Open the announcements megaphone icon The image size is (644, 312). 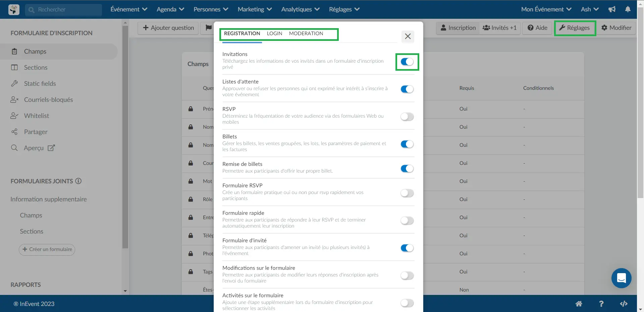[x=612, y=9]
